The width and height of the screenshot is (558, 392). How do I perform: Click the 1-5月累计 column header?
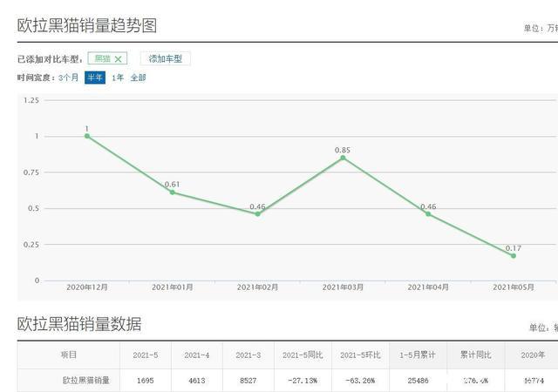(x=418, y=355)
